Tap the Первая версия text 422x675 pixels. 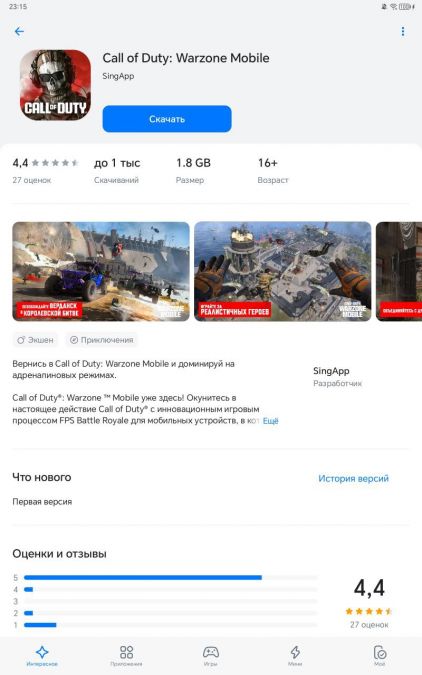[x=42, y=502]
